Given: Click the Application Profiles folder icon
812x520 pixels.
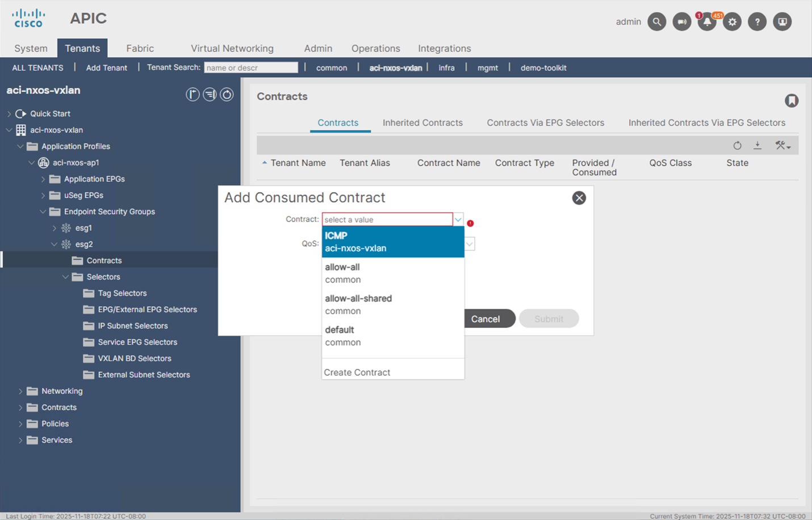Looking at the screenshot, I should click(32, 147).
